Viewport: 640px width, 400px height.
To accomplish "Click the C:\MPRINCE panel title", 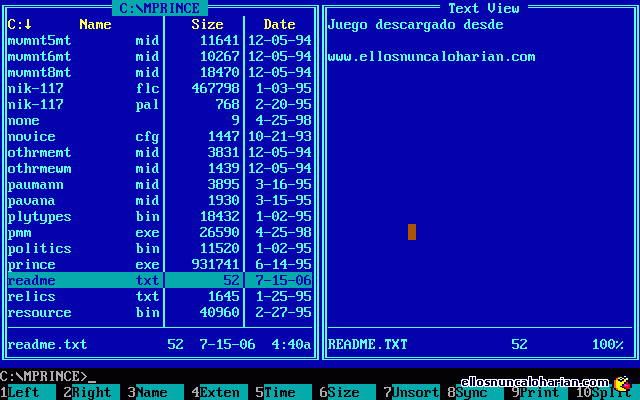I will click(160, 8).
